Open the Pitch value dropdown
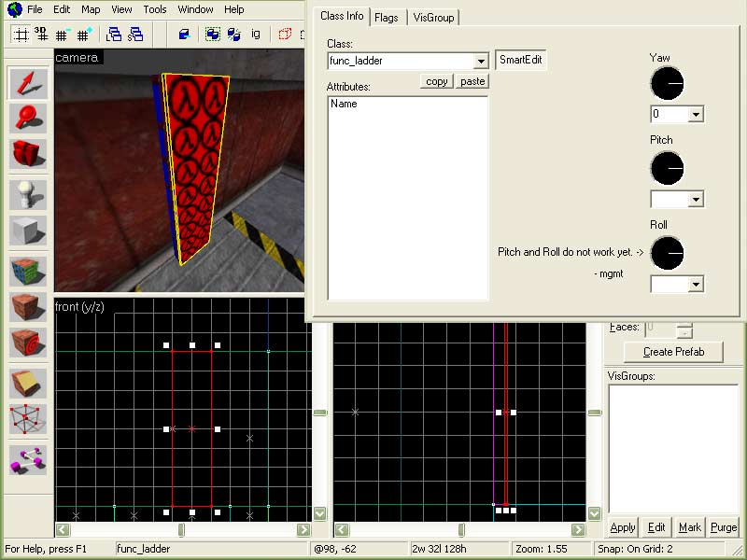Screen dimensions: 747x560 point(696,199)
